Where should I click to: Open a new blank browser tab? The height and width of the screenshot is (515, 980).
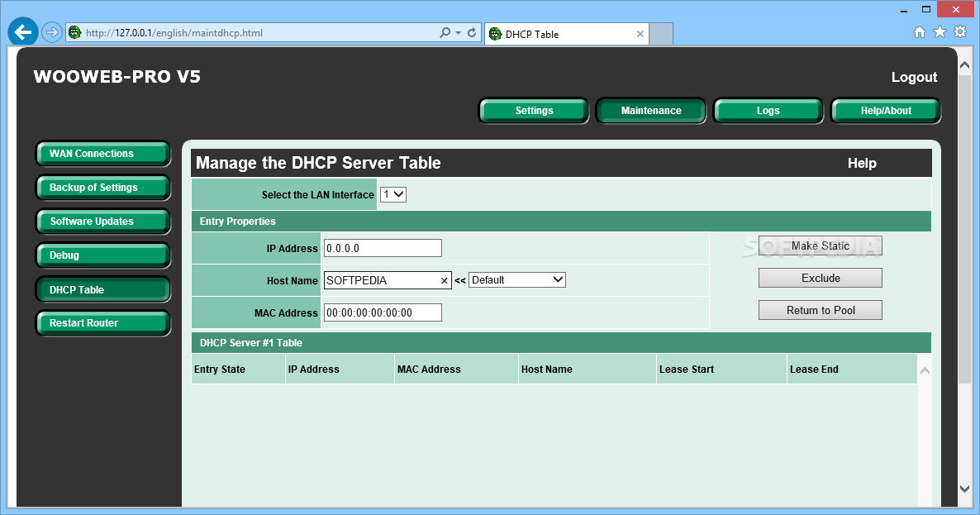point(660,34)
